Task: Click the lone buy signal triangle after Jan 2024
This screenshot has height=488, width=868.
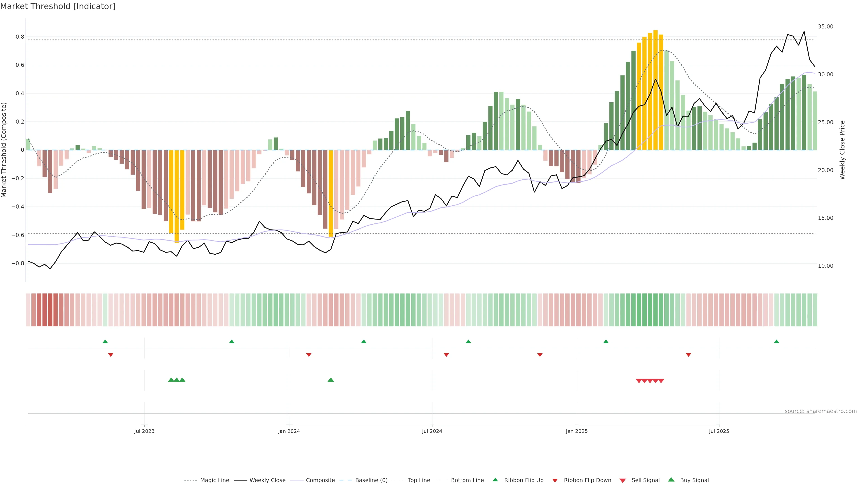Action: [x=330, y=380]
